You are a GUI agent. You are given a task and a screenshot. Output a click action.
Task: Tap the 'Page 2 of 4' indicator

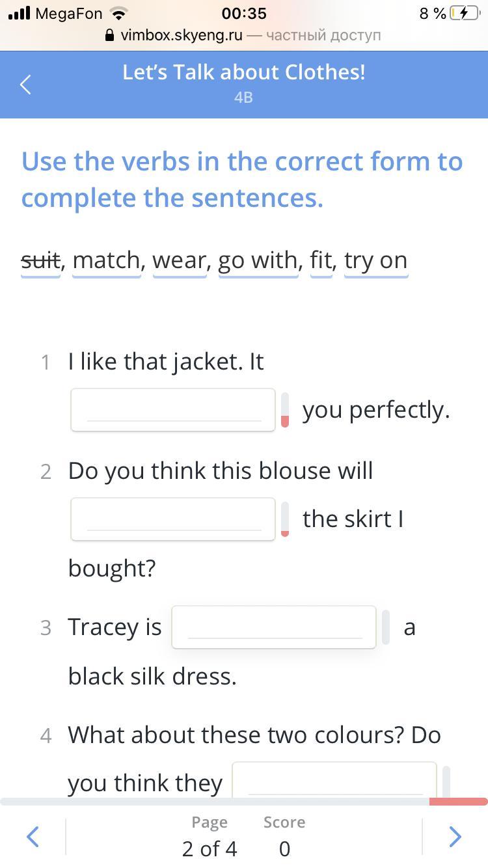coord(210,835)
